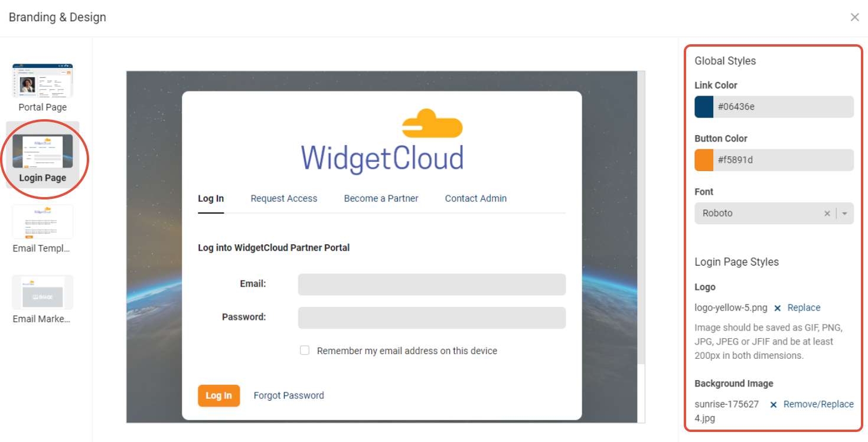This screenshot has width=868, height=442.
Task: Select the Login Page thumbnail
Action: [43, 151]
